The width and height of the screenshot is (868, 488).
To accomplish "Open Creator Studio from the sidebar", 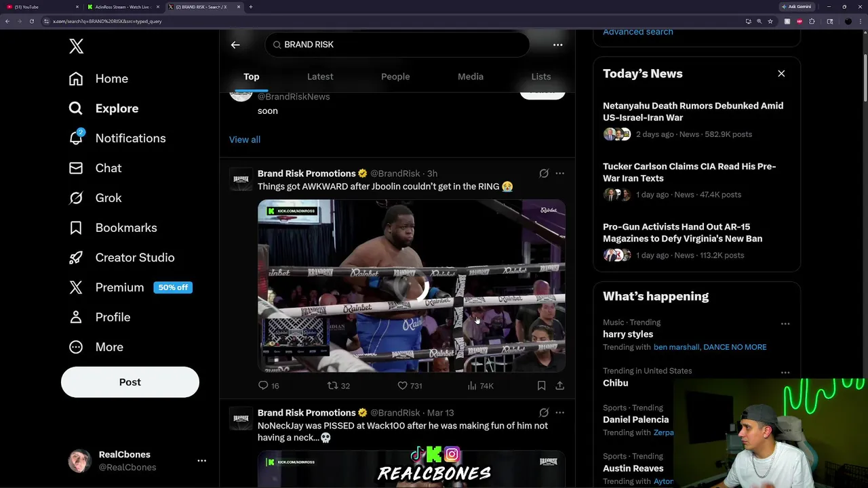I will tap(121, 258).
